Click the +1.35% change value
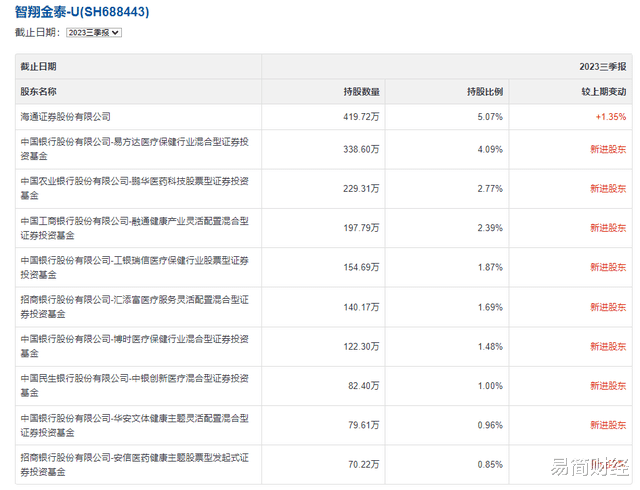 (x=611, y=117)
